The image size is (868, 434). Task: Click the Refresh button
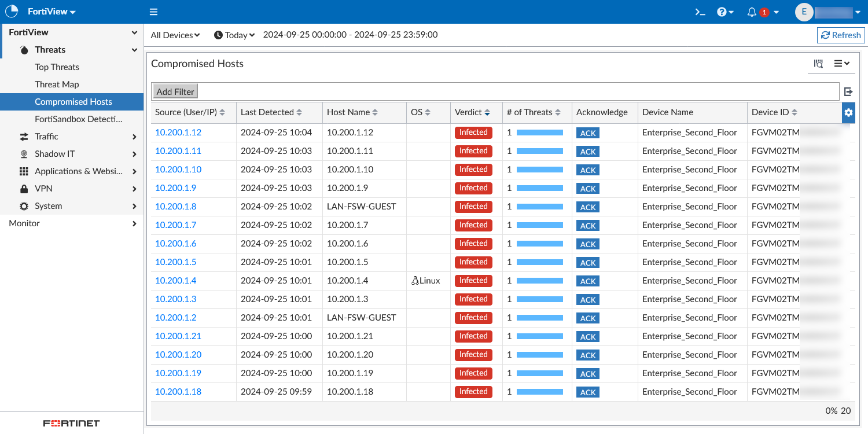coord(841,35)
